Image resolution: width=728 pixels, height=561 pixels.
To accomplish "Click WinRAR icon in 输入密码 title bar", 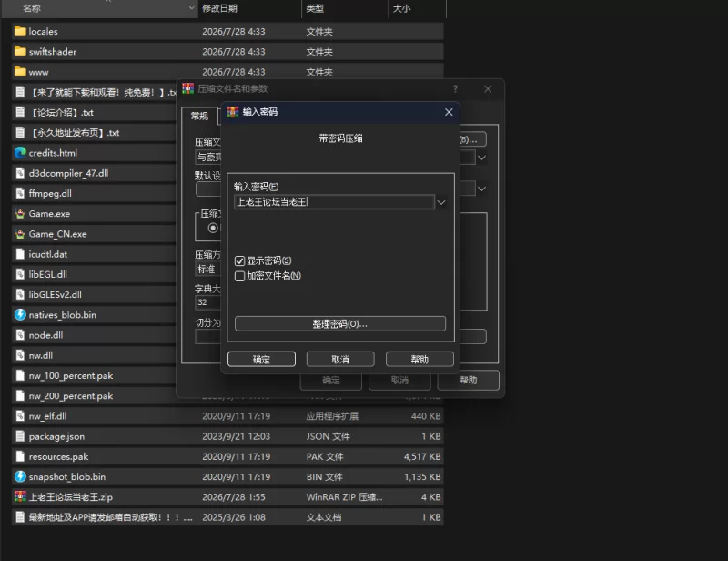I will pyautogui.click(x=233, y=112).
